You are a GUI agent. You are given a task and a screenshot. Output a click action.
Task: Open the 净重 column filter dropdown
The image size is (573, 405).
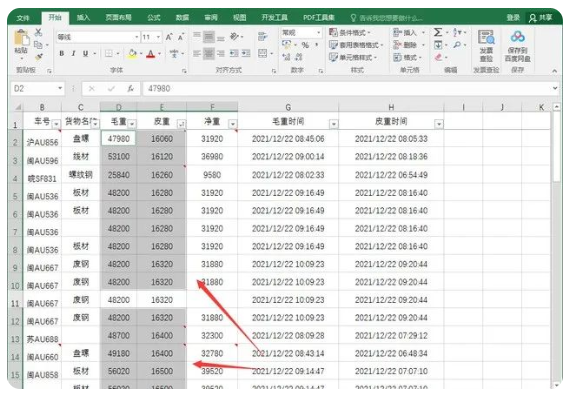pyautogui.click(x=232, y=124)
